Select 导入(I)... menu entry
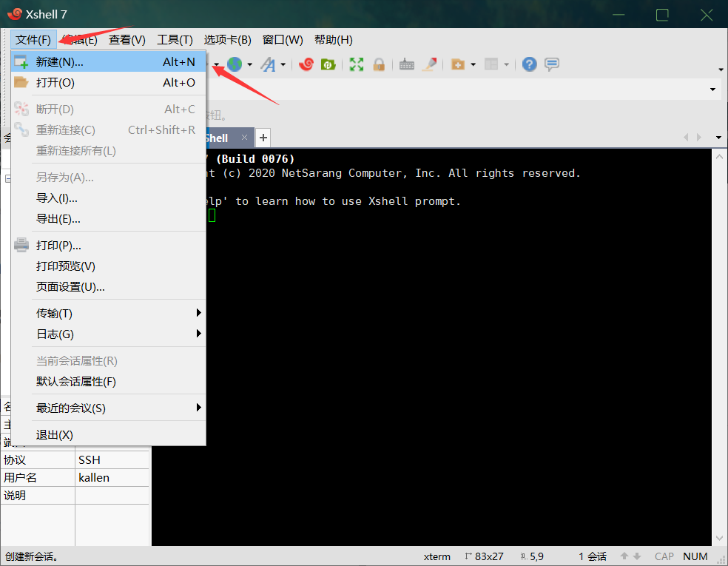This screenshot has width=728, height=566. tap(109, 198)
